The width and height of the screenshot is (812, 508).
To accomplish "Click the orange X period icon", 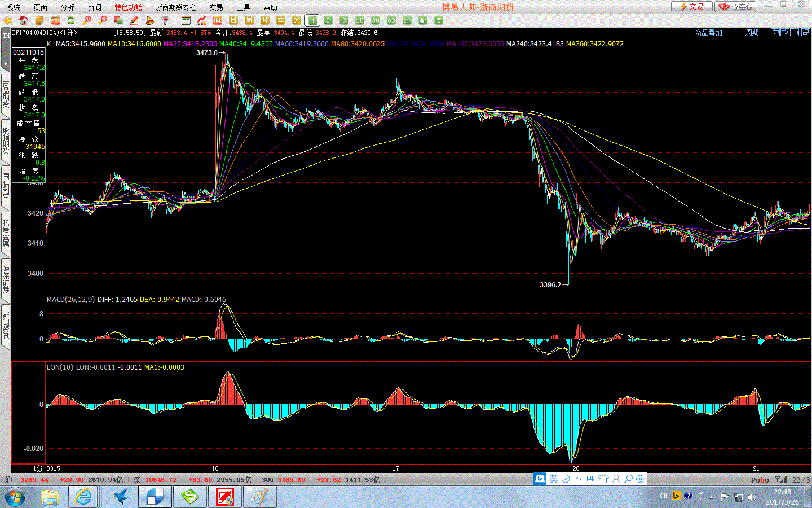I will 297,20.
